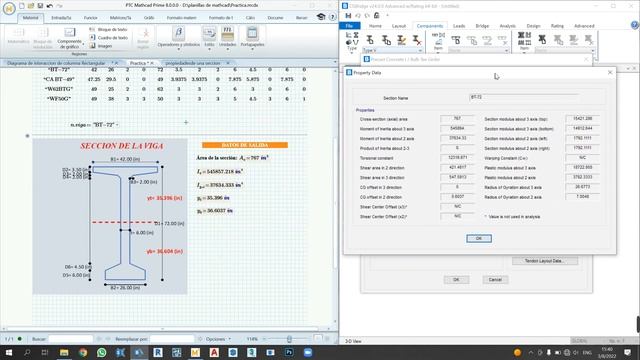Copy frame section in CSiBridge ribbon
Viewport: 640px width, 360px height.
(x=386, y=40)
